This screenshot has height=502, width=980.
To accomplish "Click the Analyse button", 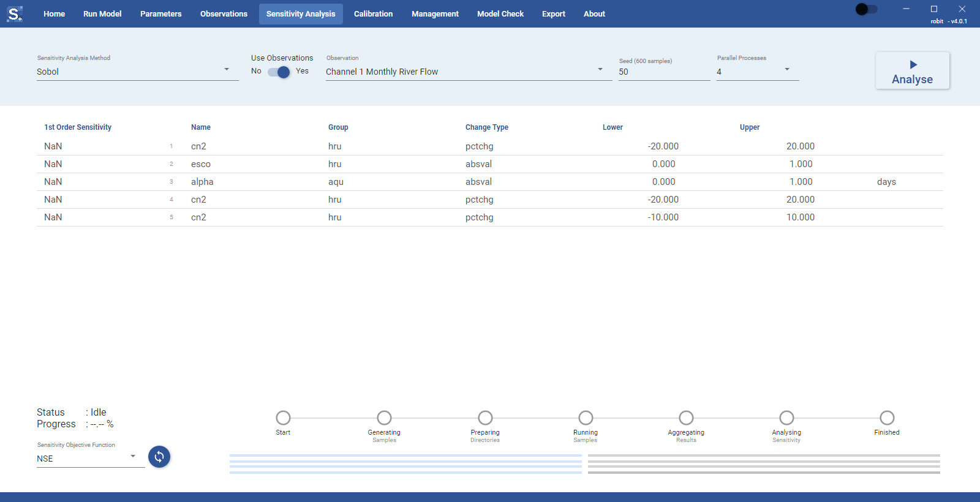I will pos(913,71).
